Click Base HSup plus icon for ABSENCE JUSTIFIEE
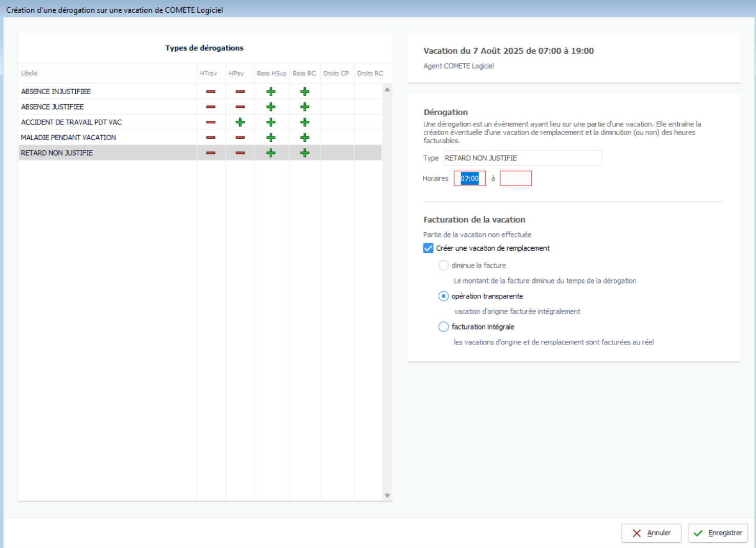Viewport: 756px width, 548px height. [271, 107]
